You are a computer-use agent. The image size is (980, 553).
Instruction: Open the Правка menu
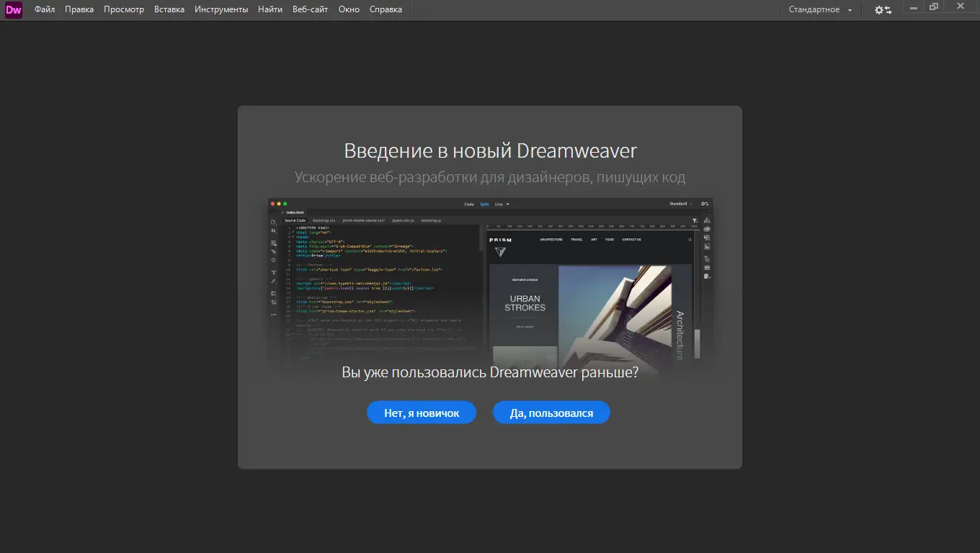click(x=79, y=9)
